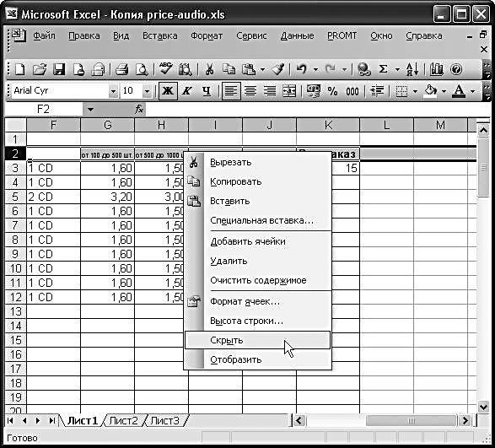The height and width of the screenshot is (448, 495).
Task: Click the Format Painter brush icon
Action: 278,69
